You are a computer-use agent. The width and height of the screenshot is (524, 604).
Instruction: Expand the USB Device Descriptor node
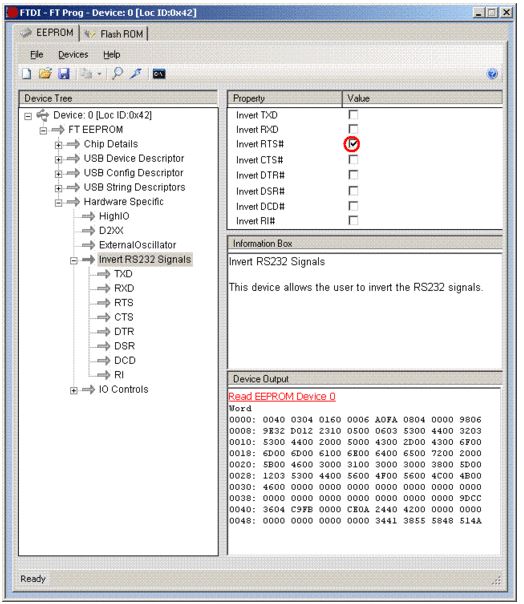coord(58,159)
